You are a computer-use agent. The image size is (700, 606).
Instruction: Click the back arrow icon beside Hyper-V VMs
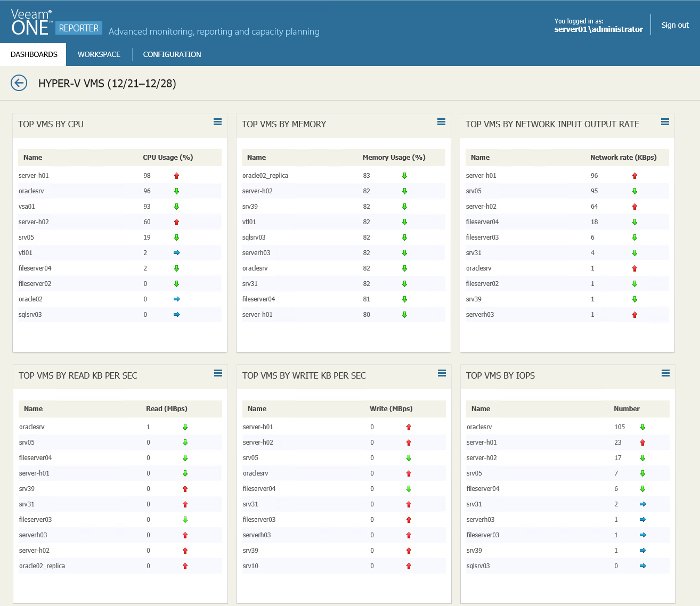[19, 83]
